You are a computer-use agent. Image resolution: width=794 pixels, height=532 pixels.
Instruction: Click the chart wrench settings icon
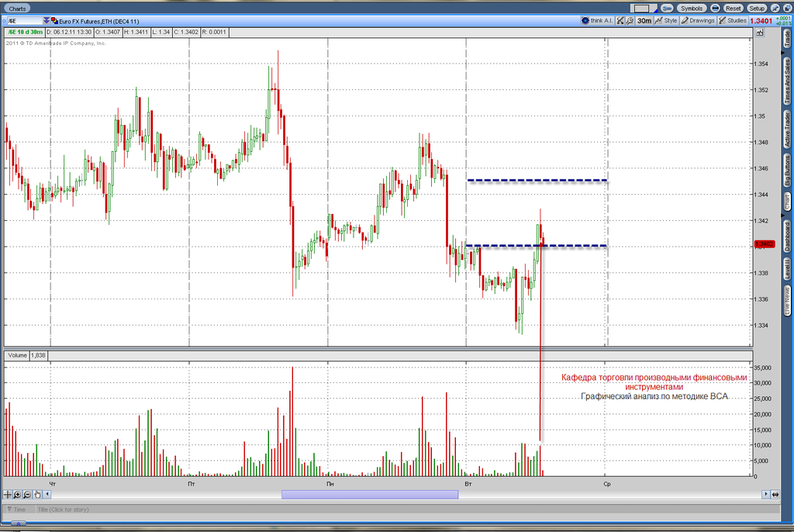coord(630,21)
